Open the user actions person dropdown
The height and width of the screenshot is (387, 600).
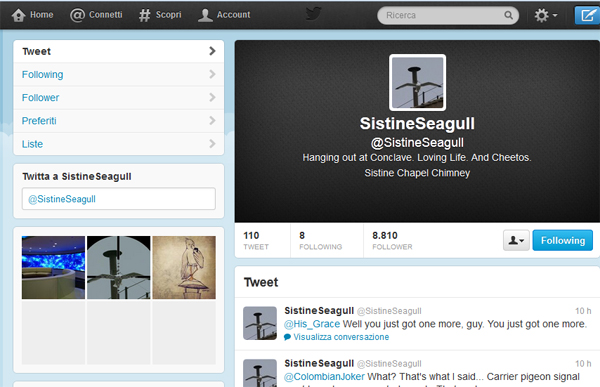click(516, 240)
